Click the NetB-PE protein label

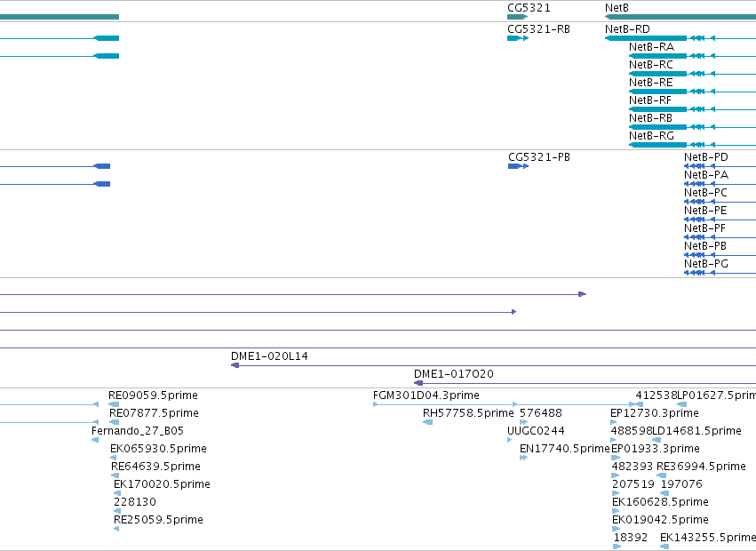(705, 211)
